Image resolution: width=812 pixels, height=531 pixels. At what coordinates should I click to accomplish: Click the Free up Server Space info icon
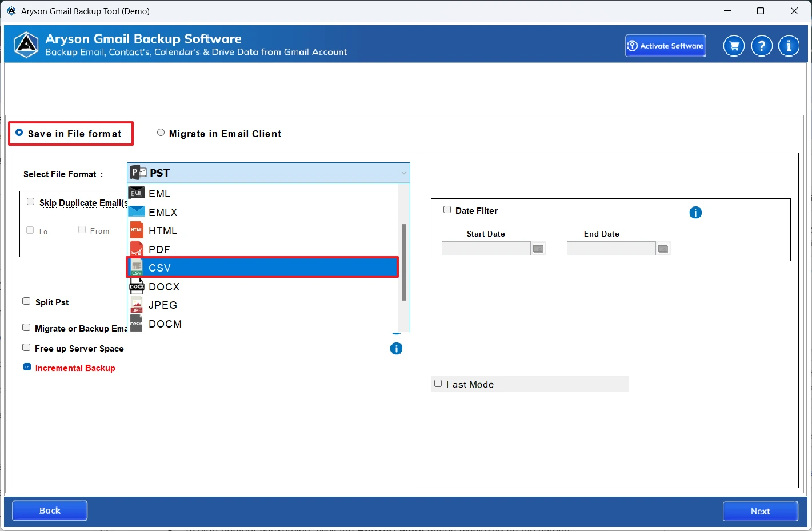click(396, 349)
